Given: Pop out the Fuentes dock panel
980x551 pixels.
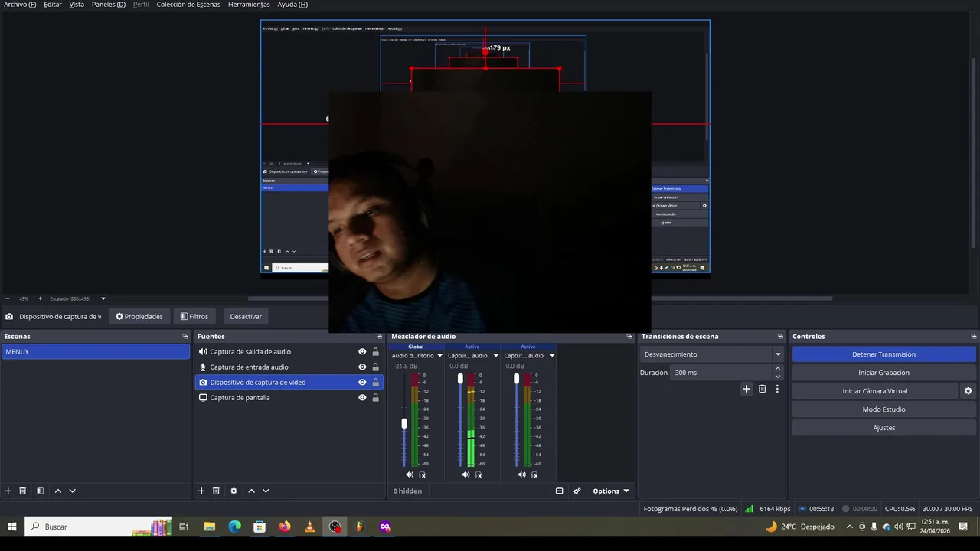Looking at the screenshot, I should pyautogui.click(x=378, y=336).
